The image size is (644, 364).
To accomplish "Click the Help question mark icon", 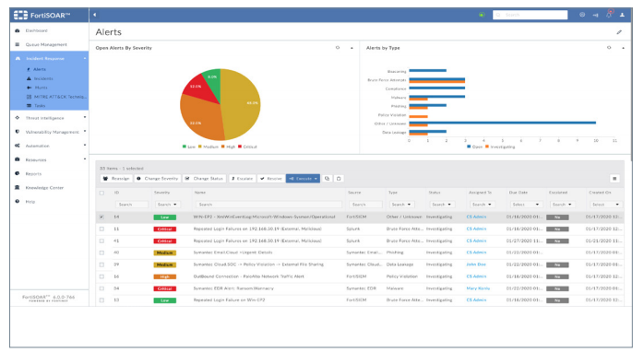I will click(18, 202).
